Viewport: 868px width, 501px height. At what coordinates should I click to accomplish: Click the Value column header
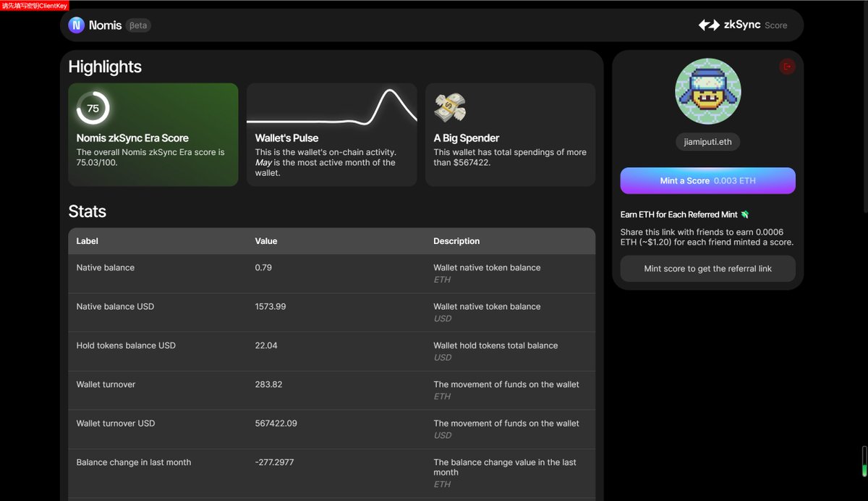[x=266, y=241]
